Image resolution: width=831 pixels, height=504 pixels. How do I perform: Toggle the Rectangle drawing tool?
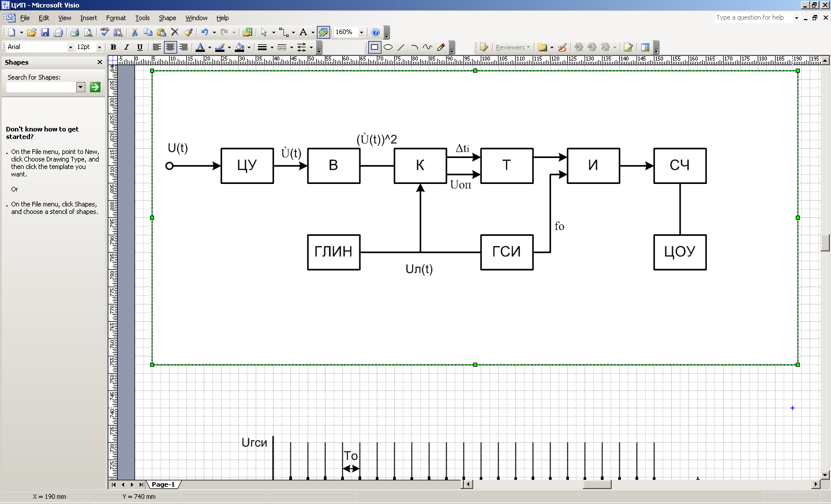click(x=375, y=47)
